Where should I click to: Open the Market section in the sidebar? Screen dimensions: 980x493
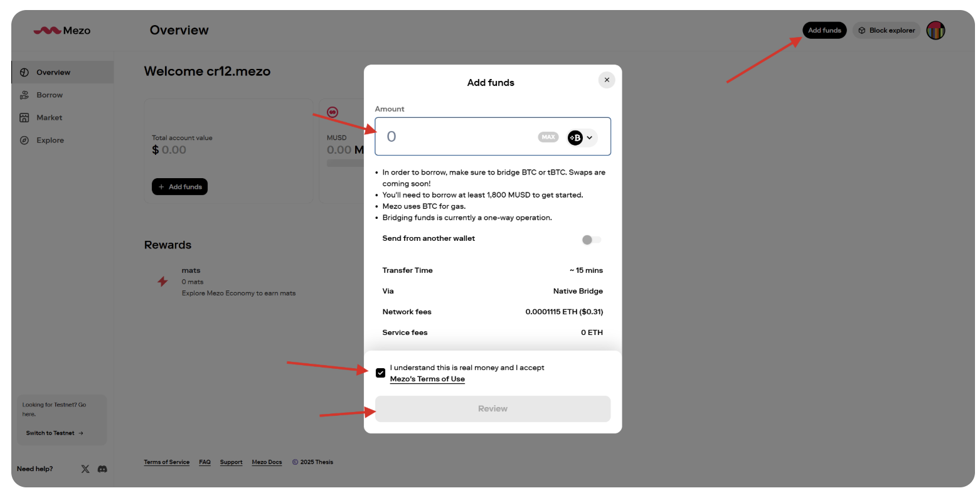[49, 118]
